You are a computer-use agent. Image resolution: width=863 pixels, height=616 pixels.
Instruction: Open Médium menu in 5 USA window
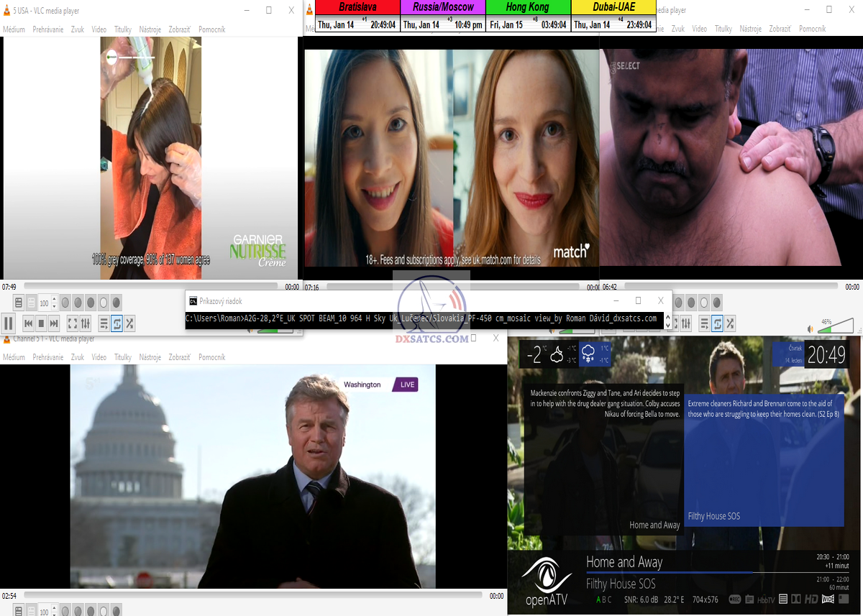pyautogui.click(x=14, y=29)
